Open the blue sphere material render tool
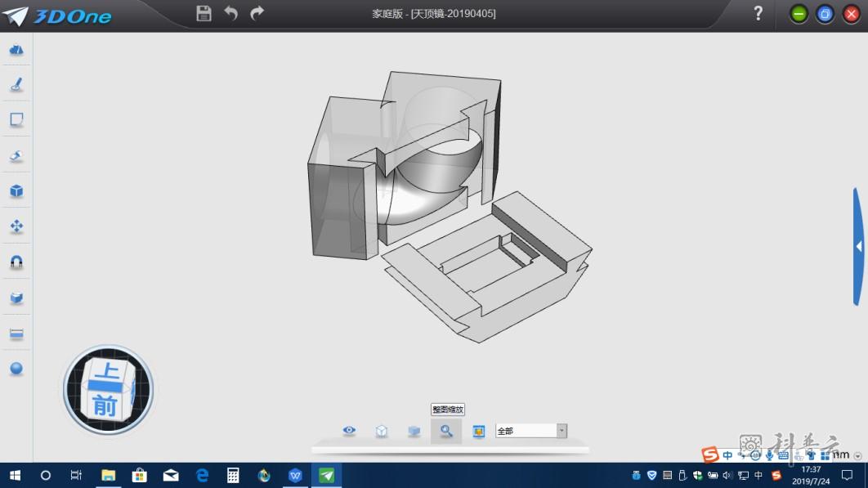The height and width of the screenshot is (488, 868). (16, 369)
